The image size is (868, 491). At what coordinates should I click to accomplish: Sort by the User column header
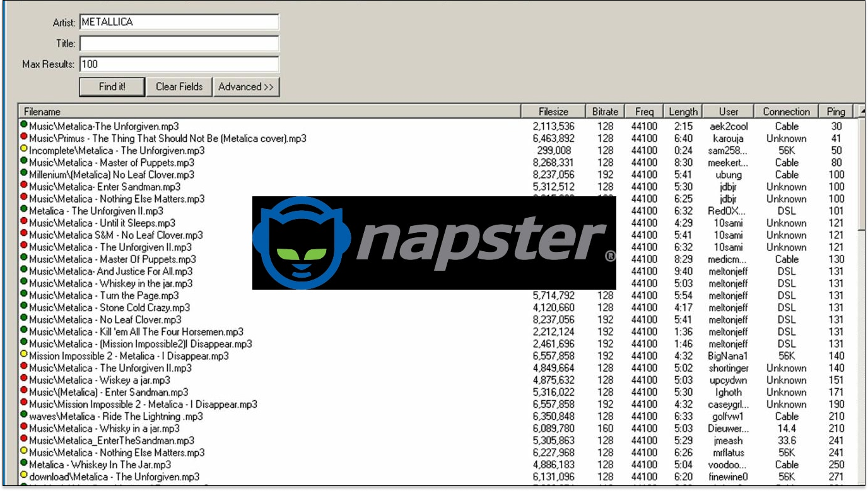click(x=728, y=112)
